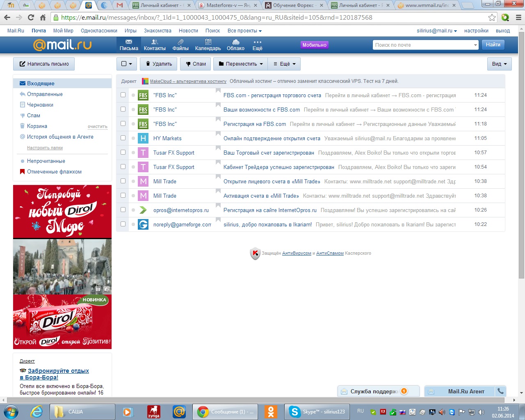This screenshot has width=525, height=420.
Task: Launch Internet Explorer from the taskbar
Action: [37, 411]
